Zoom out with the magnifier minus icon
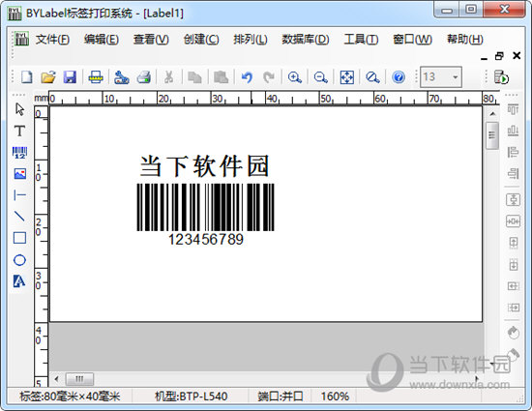Screen dimensions: 532x411 (x=320, y=77)
